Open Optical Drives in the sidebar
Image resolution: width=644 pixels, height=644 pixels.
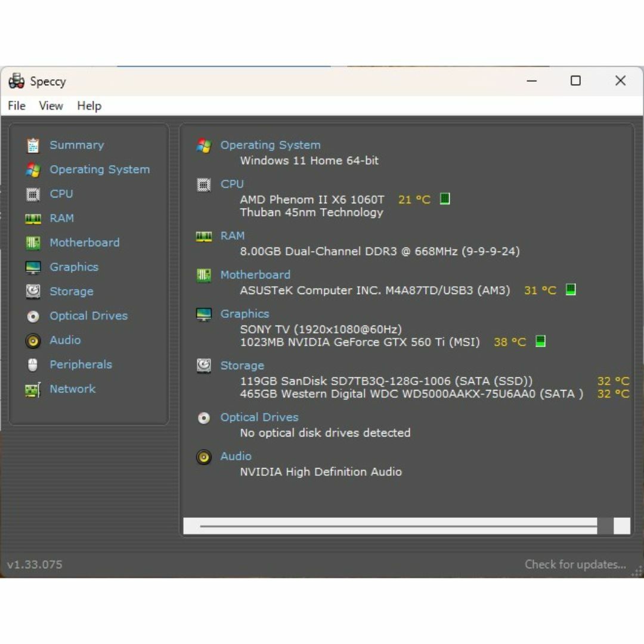pyautogui.click(x=89, y=316)
